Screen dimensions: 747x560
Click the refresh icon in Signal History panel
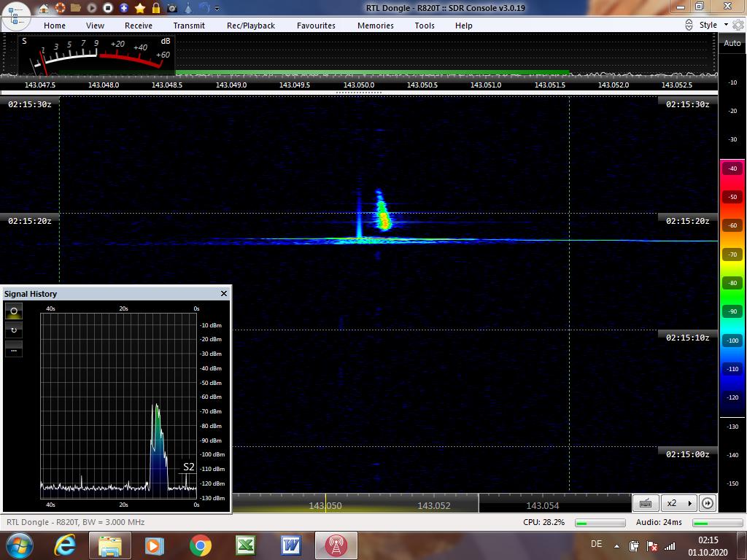pos(14,330)
